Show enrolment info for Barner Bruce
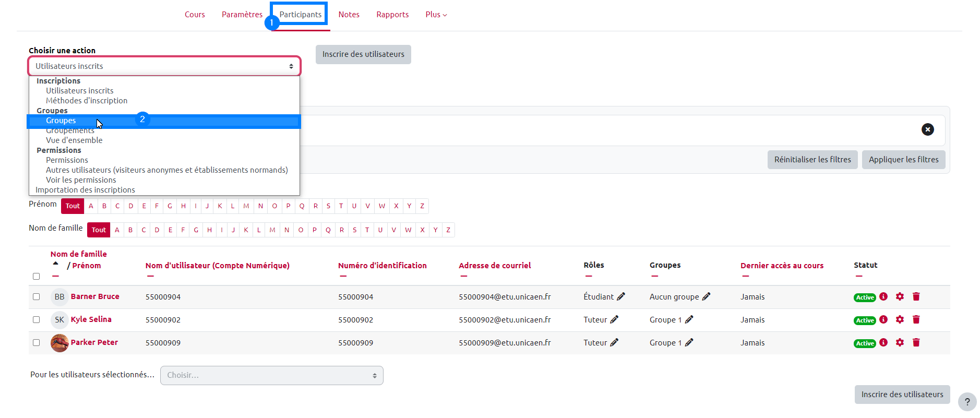Image resolution: width=980 pixels, height=418 pixels. (883, 296)
